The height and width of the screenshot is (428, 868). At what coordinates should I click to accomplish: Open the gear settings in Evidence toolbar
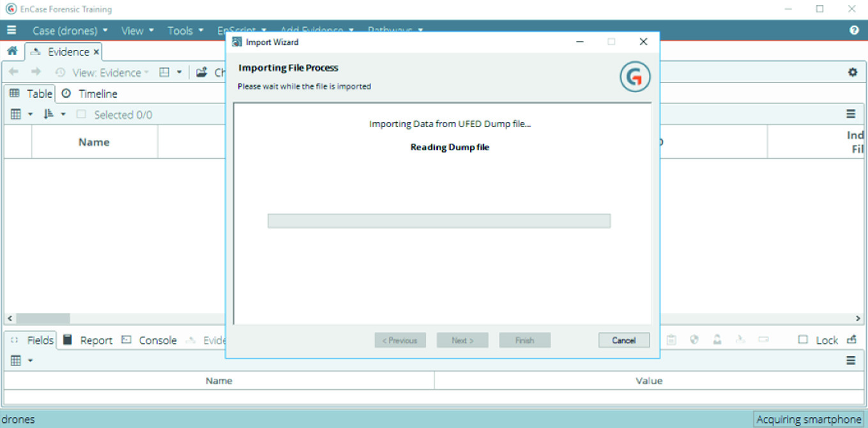853,72
